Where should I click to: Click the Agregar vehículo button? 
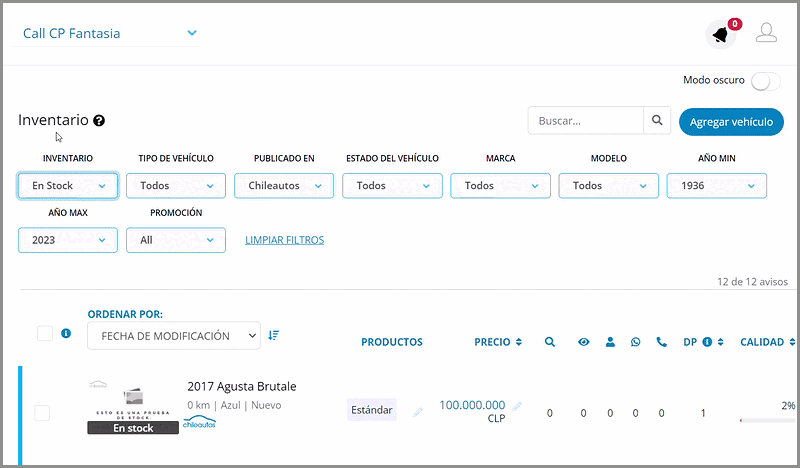pos(731,122)
